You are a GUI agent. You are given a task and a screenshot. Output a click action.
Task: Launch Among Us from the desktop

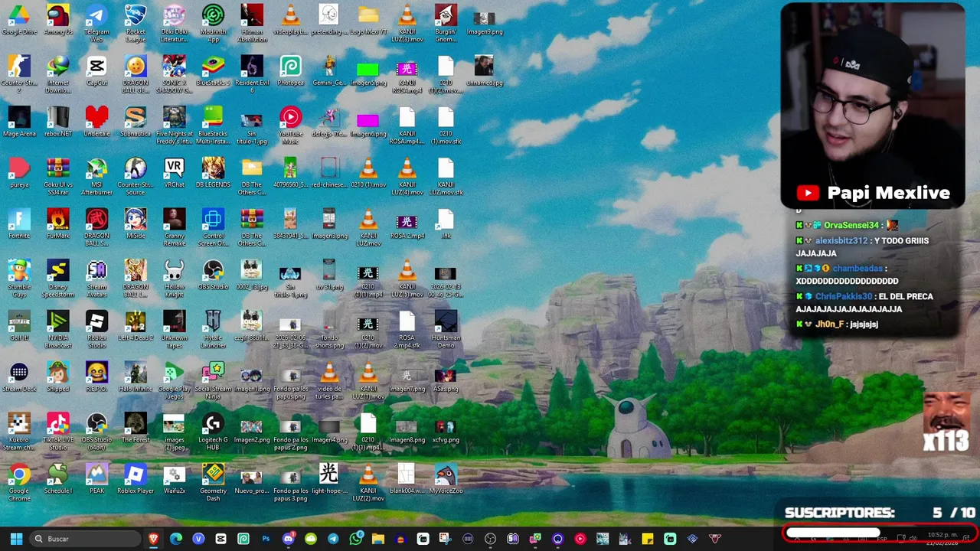coord(58,21)
